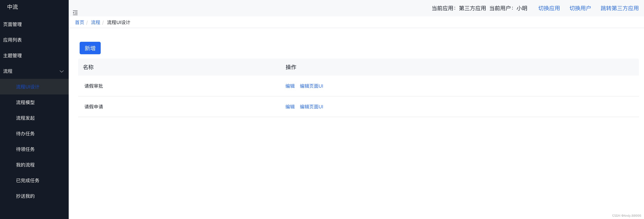Open 我的流程 submenu item
The image size is (644, 219).
tap(26, 165)
